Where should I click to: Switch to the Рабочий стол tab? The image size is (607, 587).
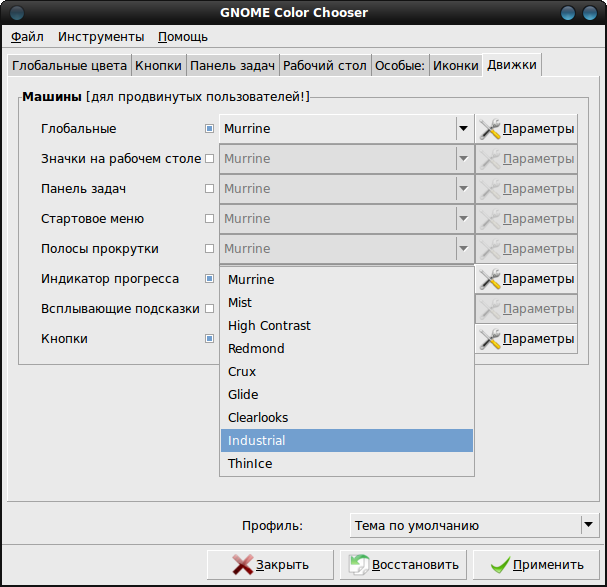[x=325, y=65]
